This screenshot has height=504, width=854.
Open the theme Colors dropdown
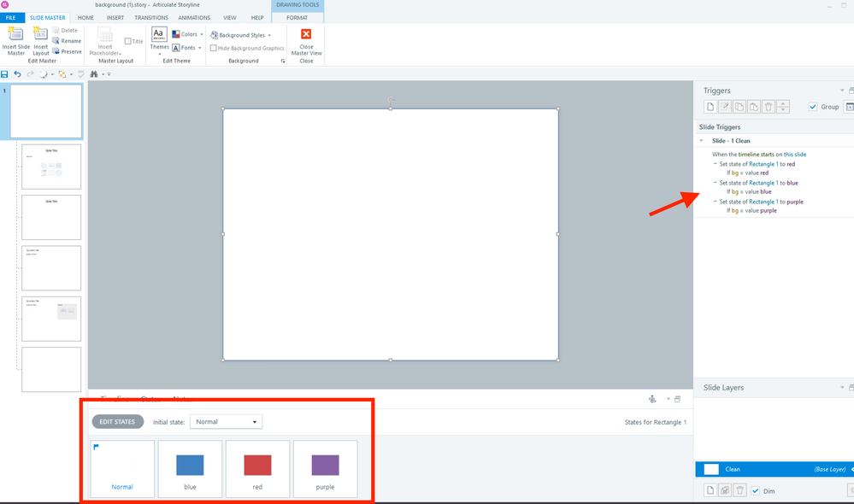point(187,34)
